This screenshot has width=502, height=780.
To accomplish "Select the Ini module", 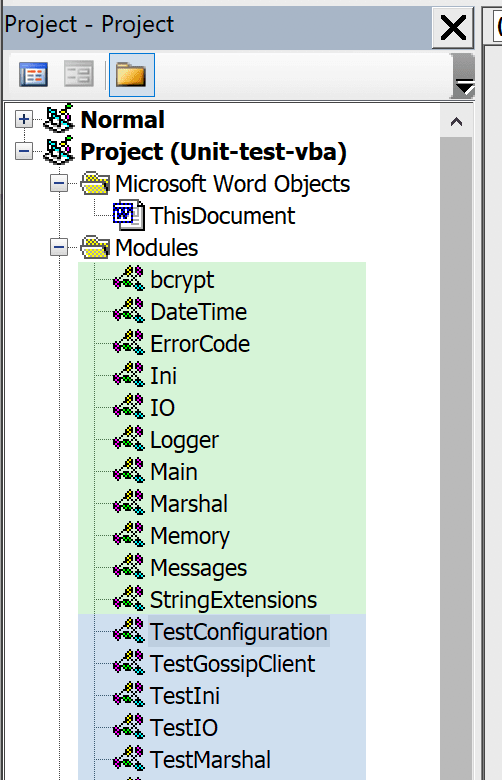I will tap(164, 376).
